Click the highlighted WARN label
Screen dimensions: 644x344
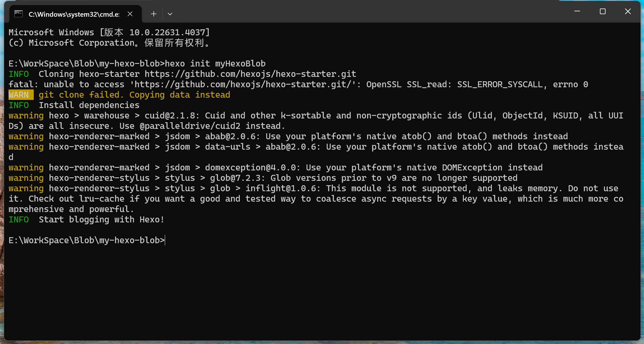click(x=21, y=95)
